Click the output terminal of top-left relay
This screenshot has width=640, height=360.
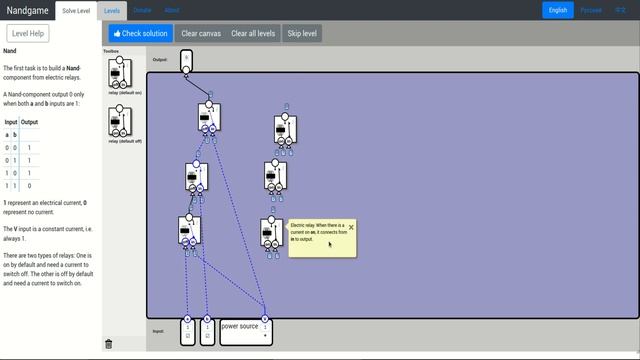pyautogui.click(x=209, y=104)
